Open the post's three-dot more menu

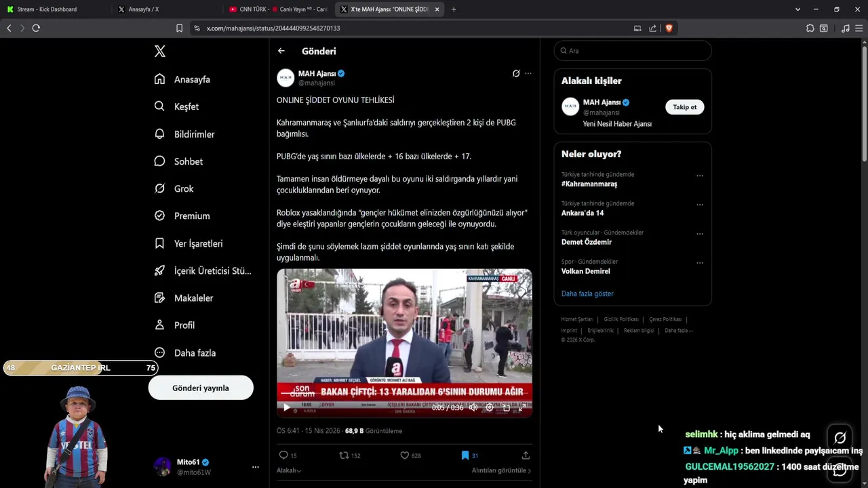[528, 73]
